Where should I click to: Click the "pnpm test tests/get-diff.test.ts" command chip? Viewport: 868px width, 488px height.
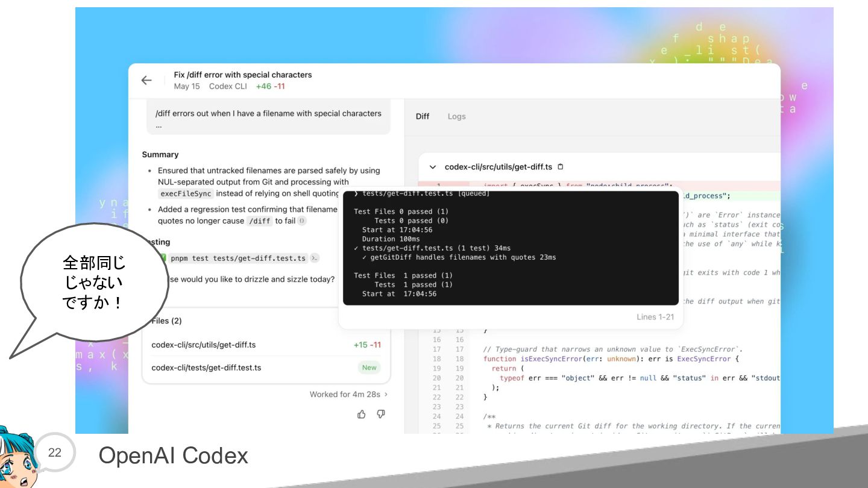[238, 258]
